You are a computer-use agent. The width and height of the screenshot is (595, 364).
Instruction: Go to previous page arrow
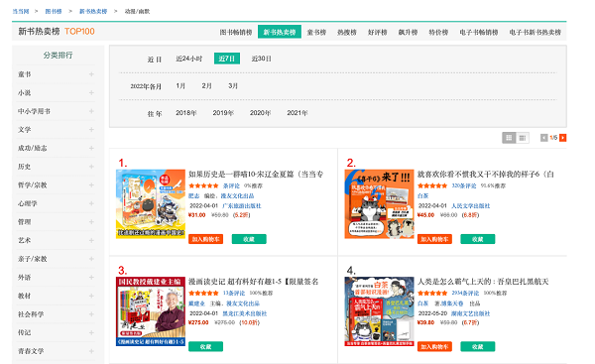543,138
